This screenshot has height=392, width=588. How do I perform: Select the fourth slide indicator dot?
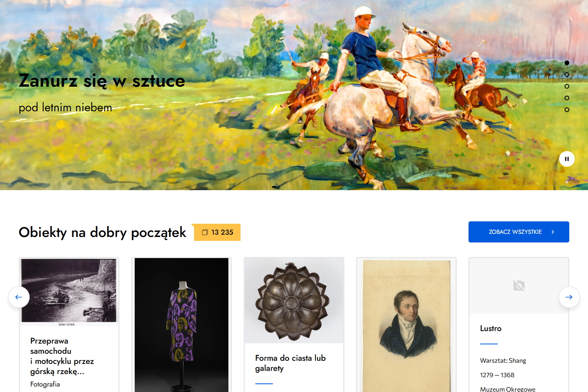567,98
